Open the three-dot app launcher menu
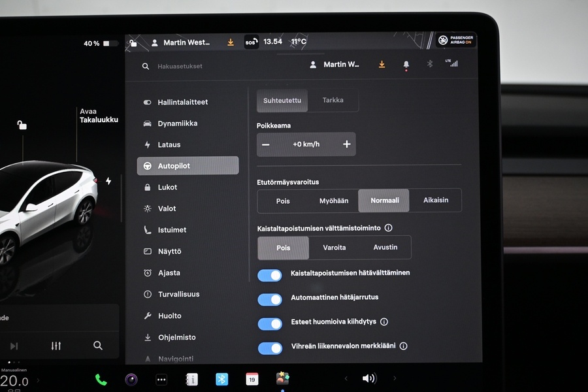The width and height of the screenshot is (588, 392). [161, 380]
